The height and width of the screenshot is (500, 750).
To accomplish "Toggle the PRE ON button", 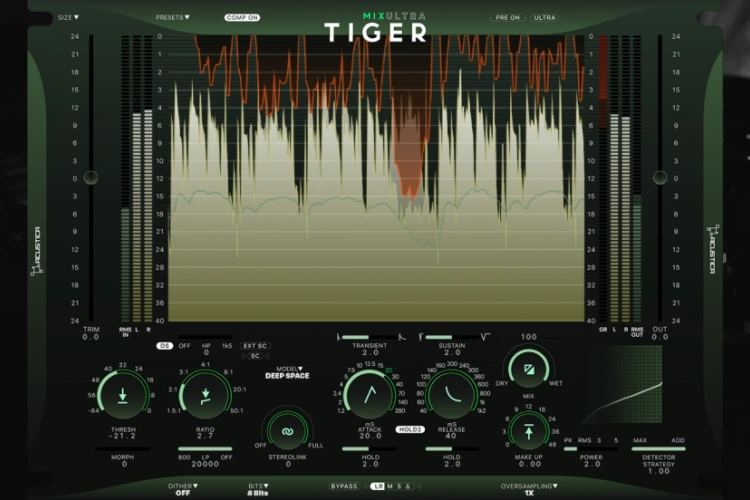I will click(507, 18).
